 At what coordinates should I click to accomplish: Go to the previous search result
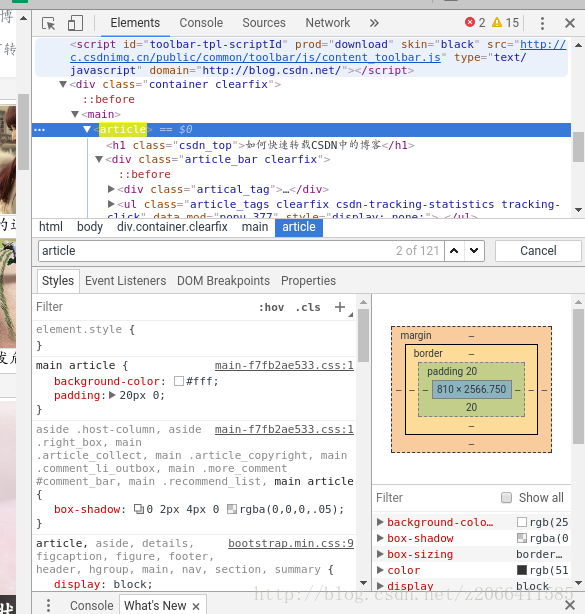pos(454,251)
